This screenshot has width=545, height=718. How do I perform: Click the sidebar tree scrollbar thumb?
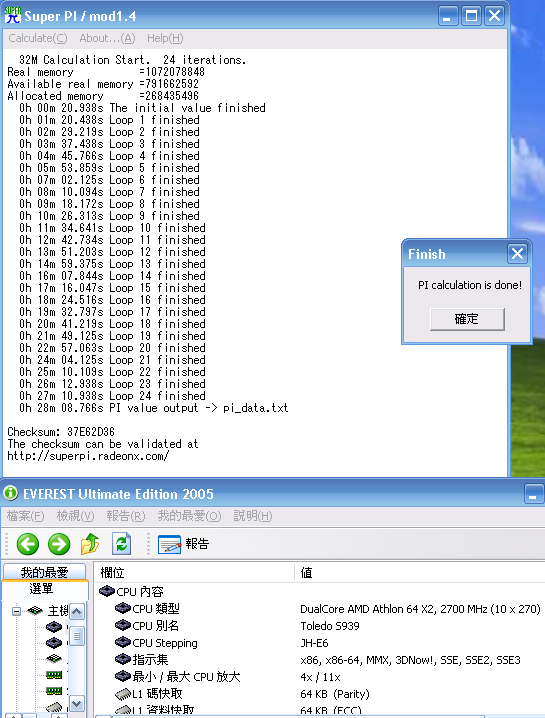[76, 636]
